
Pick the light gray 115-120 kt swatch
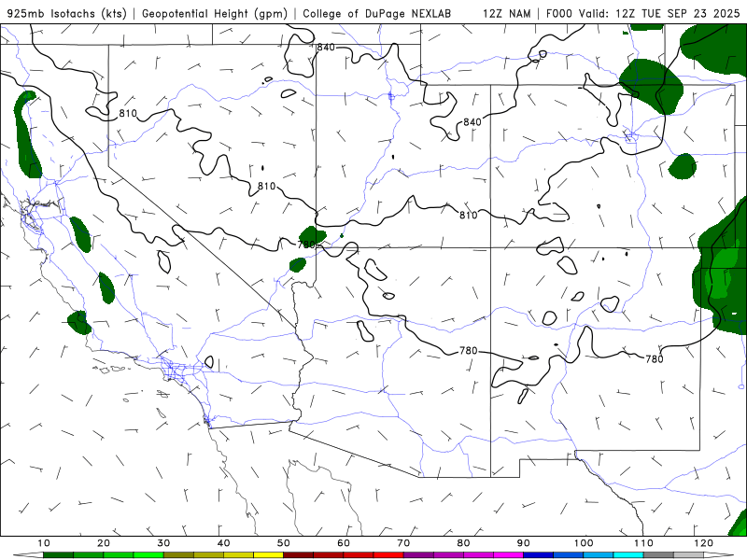point(688,555)
